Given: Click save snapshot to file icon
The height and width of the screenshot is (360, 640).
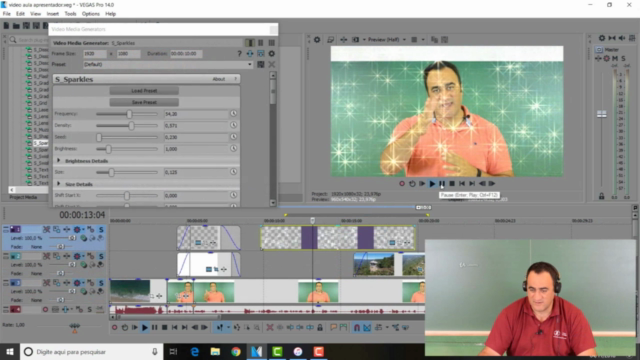Looking at the screenshot, I should 444,40.
